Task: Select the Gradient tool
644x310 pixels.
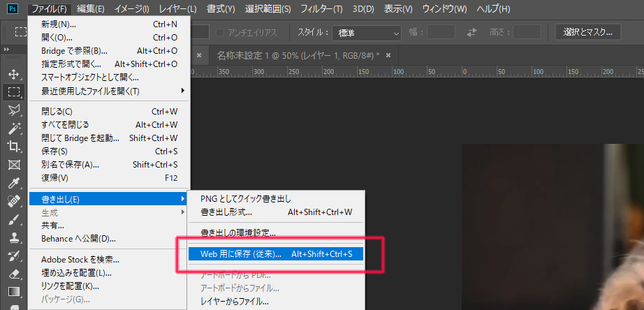Action: pyautogui.click(x=14, y=292)
